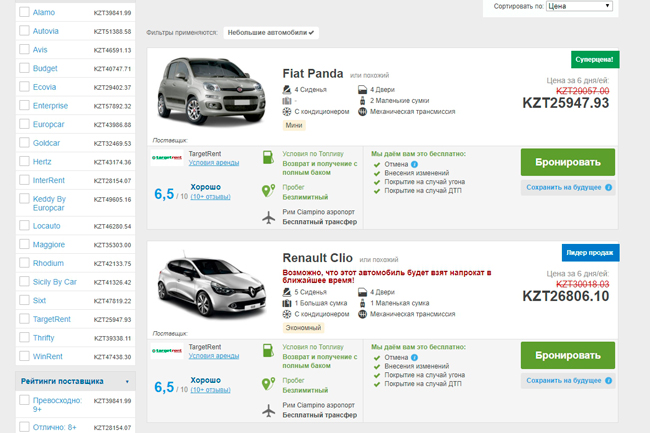The image size is (650, 433).
Task: Click the Fiat Panda car image
Action: coord(211,92)
